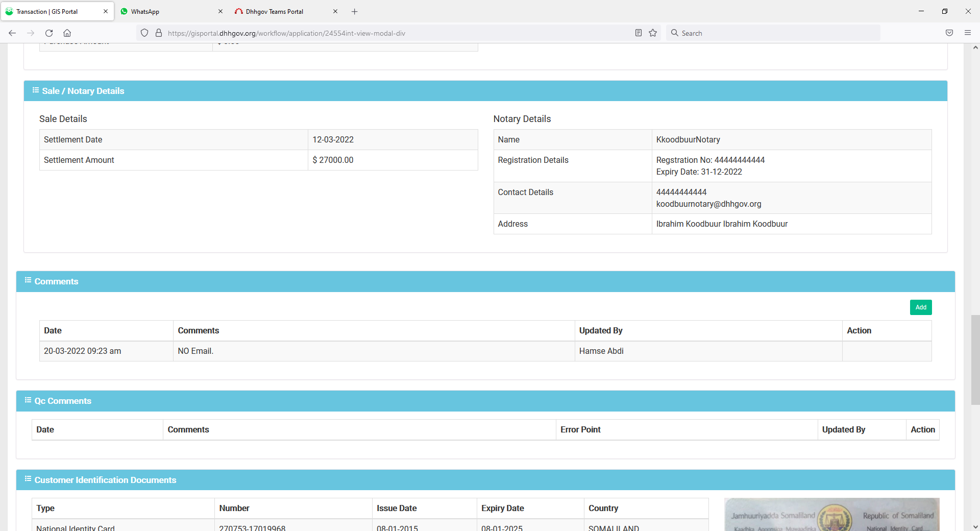This screenshot has height=531, width=980.
Task: Select the ID number 270753-17019968
Action: 252,528
